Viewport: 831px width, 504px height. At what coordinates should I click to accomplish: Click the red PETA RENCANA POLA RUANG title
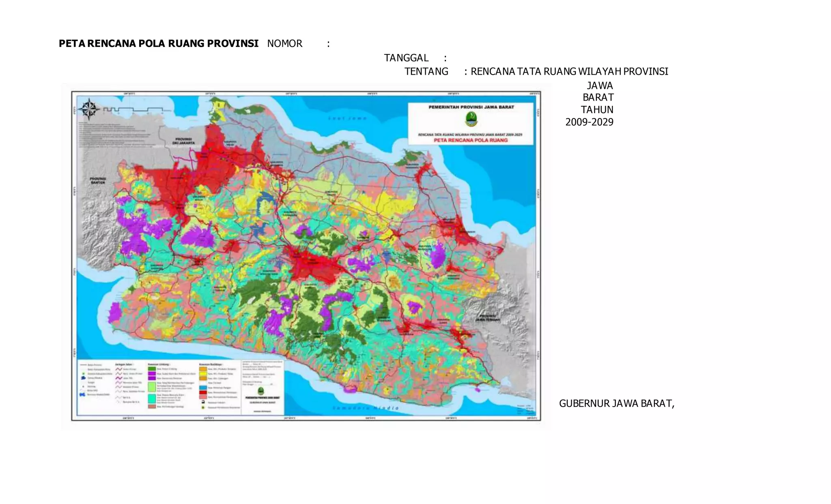(471, 140)
